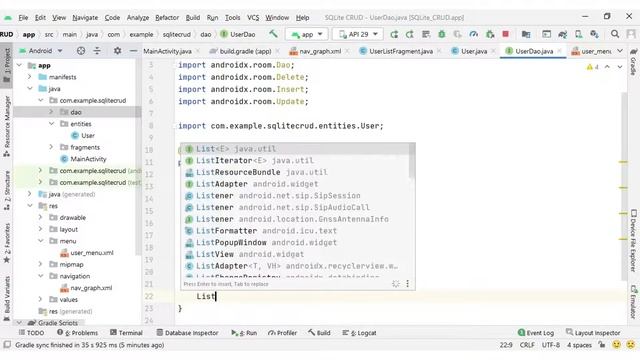Screen dimensions: 640x360
Task: Switch to the MainActivity.java tab
Action: click(x=167, y=51)
